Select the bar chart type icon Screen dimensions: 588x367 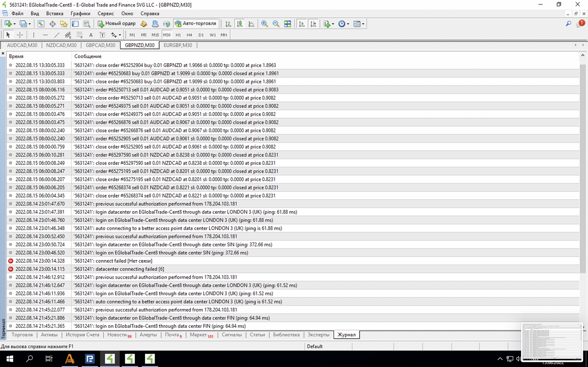(x=228, y=24)
